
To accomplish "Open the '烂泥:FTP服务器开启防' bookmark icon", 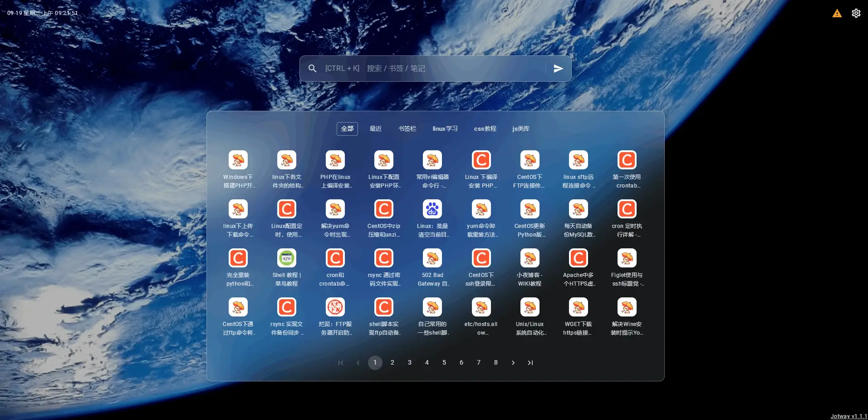I will point(335,307).
